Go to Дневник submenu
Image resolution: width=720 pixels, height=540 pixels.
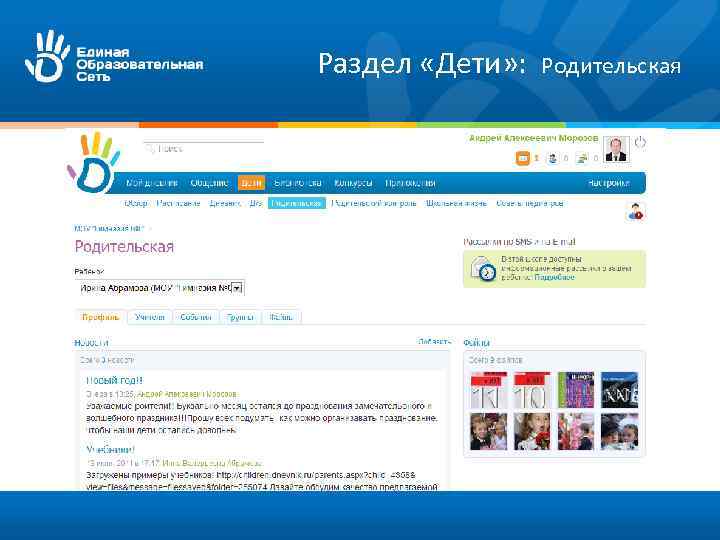[x=225, y=203]
